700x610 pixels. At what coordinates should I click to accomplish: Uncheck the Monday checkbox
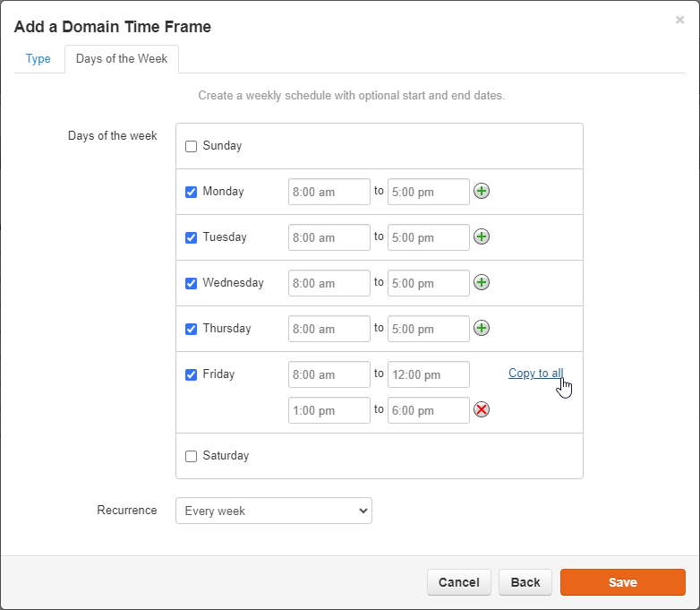(x=191, y=192)
